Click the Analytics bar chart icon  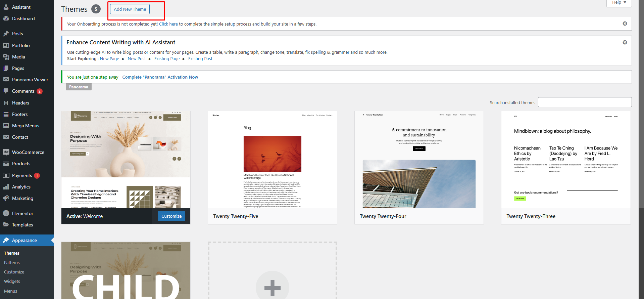[6, 187]
